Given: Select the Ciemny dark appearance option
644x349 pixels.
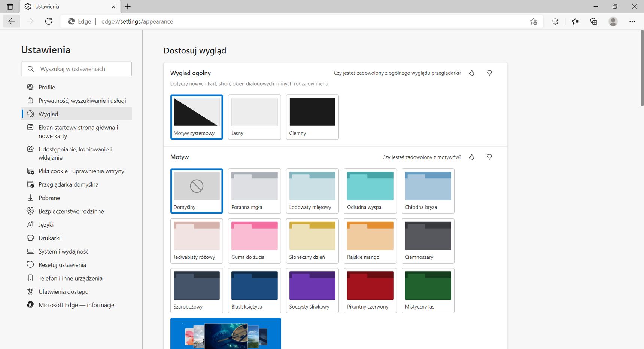Looking at the screenshot, I should [x=312, y=117].
